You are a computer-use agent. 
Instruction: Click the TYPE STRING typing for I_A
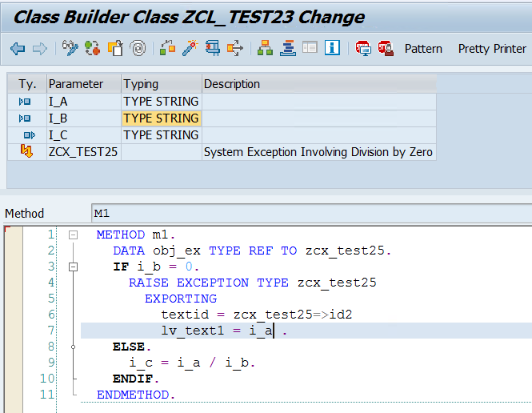point(162,102)
